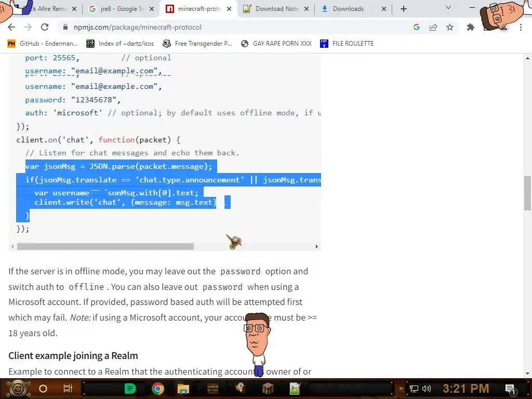Go back to the previous page
The width and height of the screenshot is (532, 399).
coord(11,27)
